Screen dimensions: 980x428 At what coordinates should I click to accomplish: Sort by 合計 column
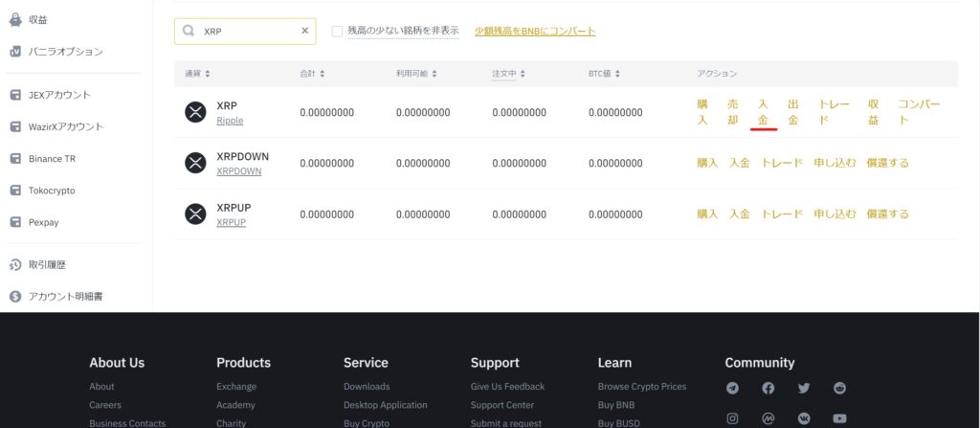click(x=313, y=74)
